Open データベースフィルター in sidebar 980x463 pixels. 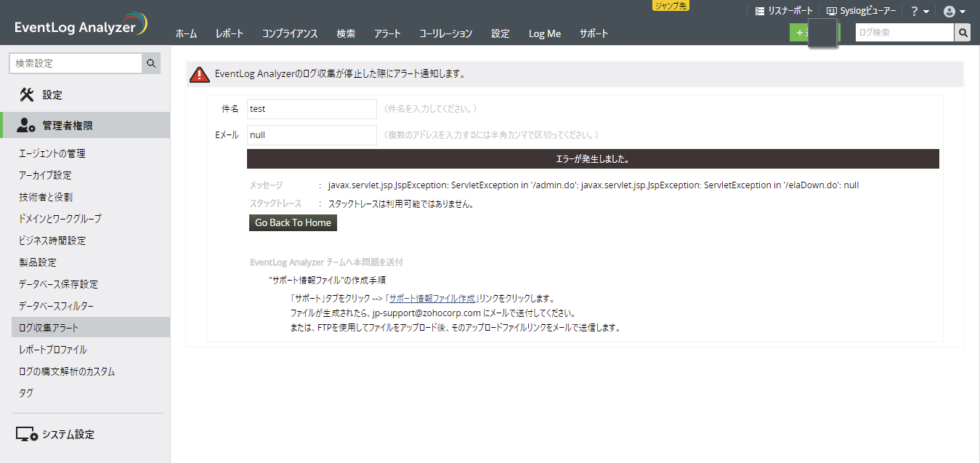click(x=56, y=306)
